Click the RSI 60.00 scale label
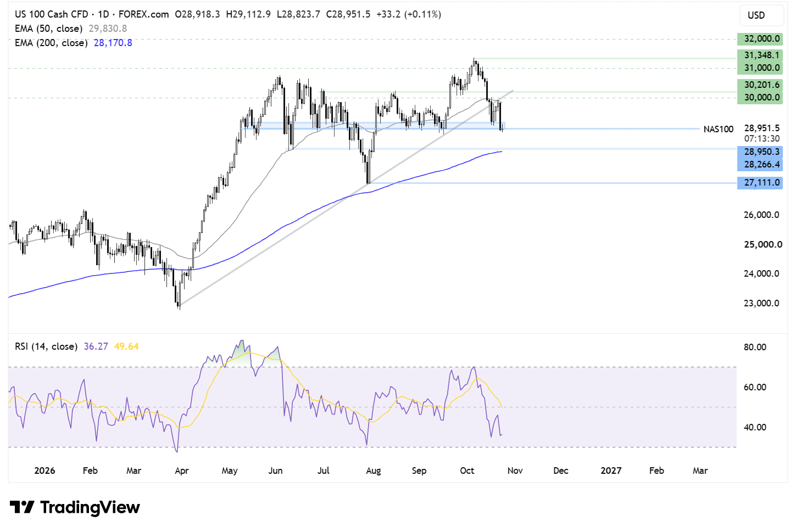Viewport: 796px width, 532px height. tap(755, 387)
